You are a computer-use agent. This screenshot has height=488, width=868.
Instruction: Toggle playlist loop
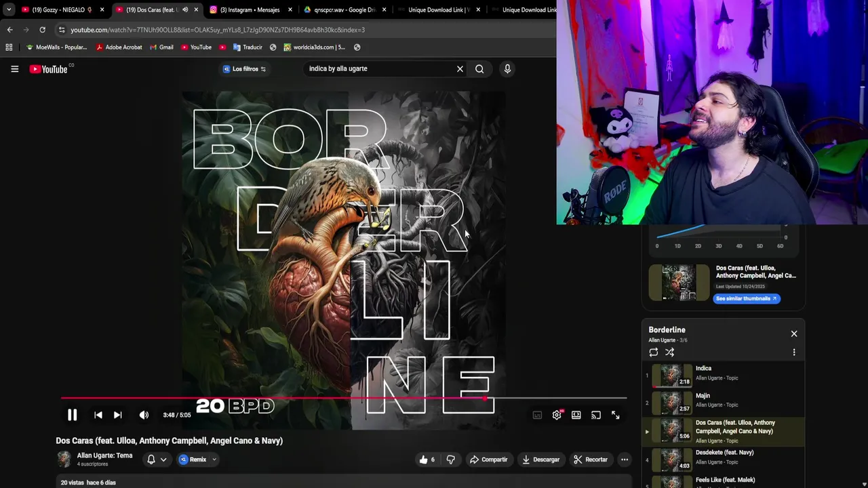[x=653, y=352]
